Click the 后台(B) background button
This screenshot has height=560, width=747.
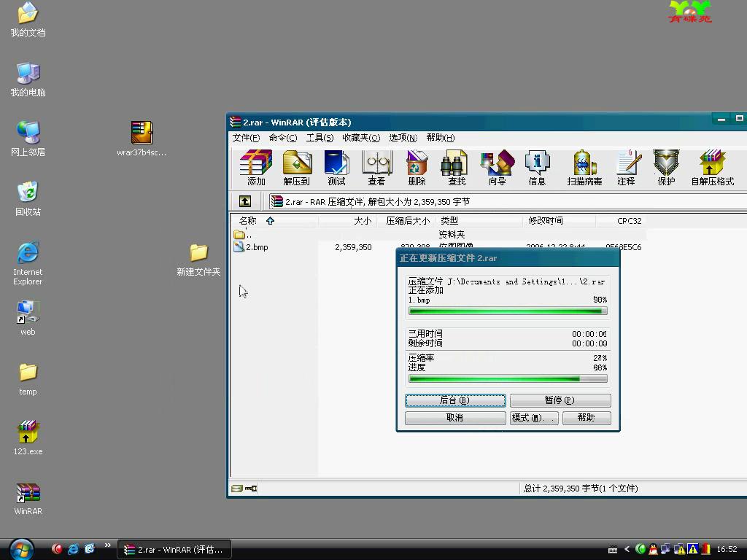pyautogui.click(x=455, y=400)
